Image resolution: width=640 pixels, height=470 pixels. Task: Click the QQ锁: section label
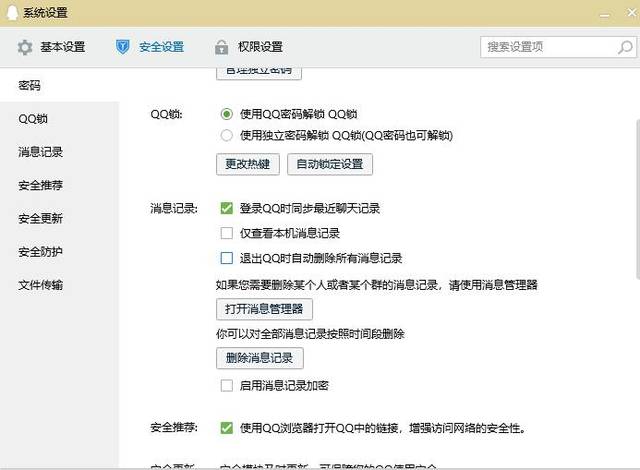[x=167, y=114]
